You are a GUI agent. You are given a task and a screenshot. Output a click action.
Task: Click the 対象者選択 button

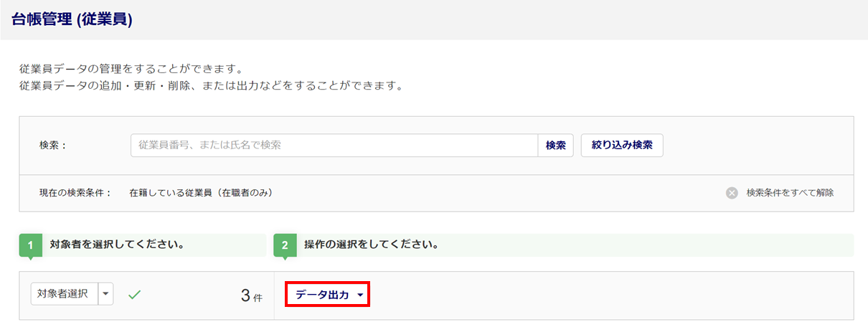[x=64, y=293]
